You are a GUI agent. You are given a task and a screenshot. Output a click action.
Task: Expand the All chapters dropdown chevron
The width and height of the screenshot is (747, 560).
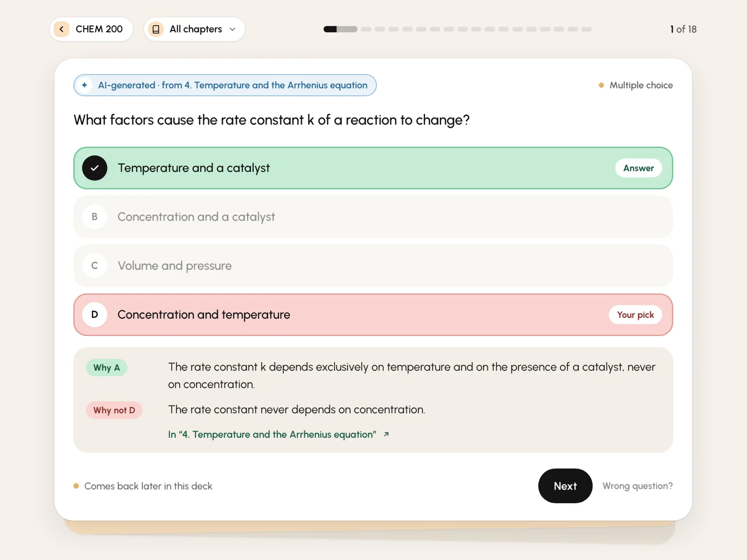233,29
